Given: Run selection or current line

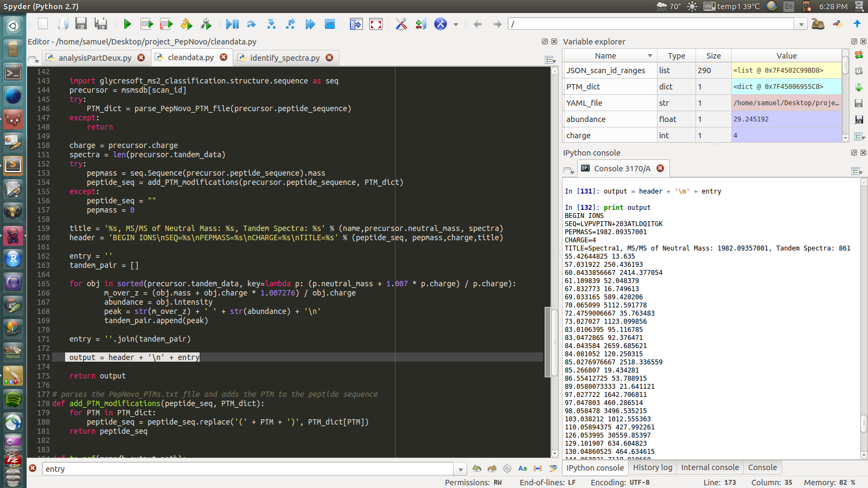Looking at the screenshot, I should (x=186, y=24).
